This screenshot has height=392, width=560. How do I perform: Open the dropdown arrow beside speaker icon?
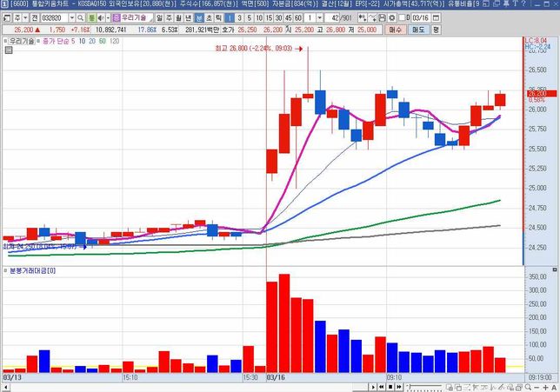[x=106, y=17]
